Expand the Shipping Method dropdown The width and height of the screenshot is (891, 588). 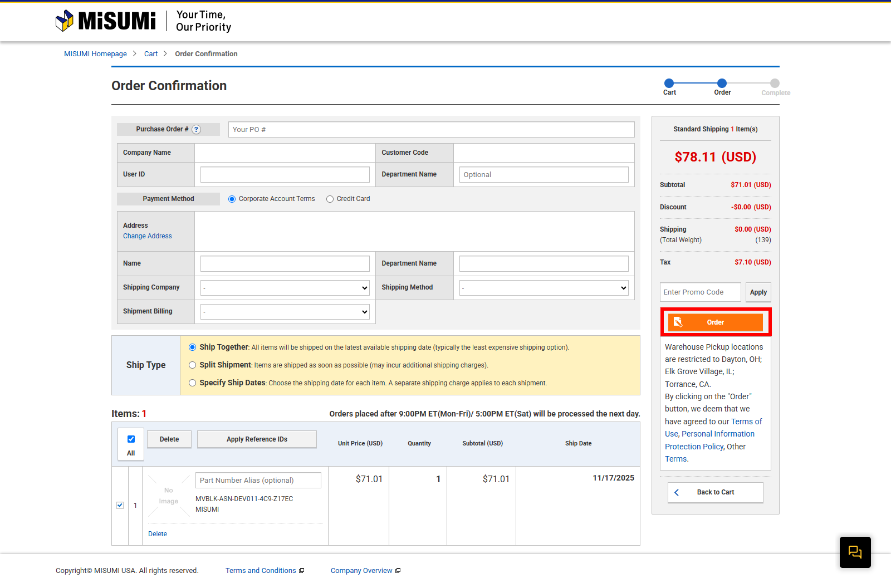point(544,288)
